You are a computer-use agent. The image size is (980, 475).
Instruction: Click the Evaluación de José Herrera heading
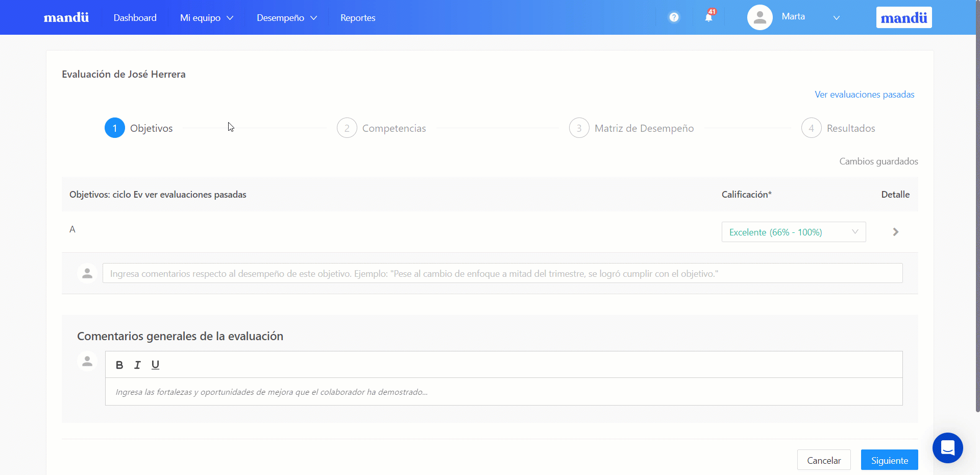124,74
